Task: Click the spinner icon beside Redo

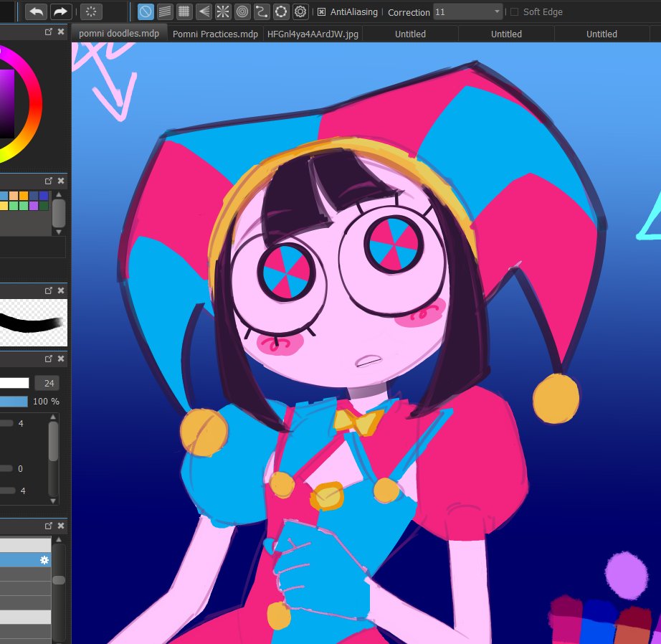Action: click(91, 11)
